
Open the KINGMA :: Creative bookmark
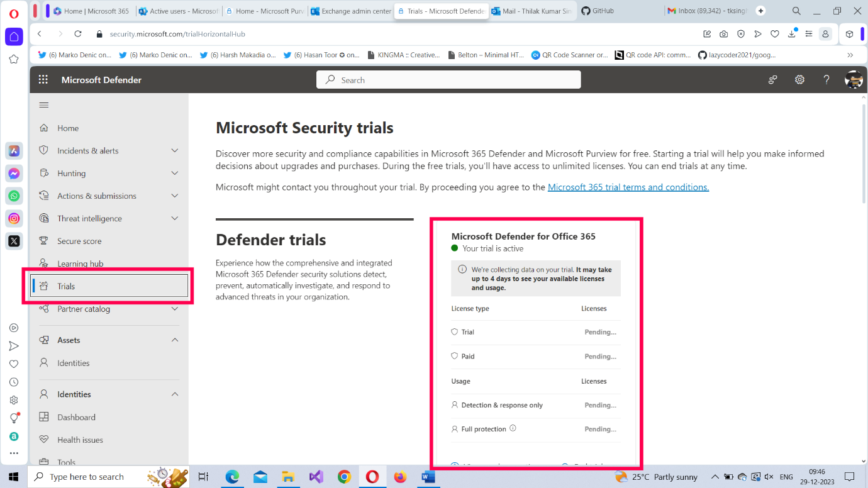(x=404, y=55)
